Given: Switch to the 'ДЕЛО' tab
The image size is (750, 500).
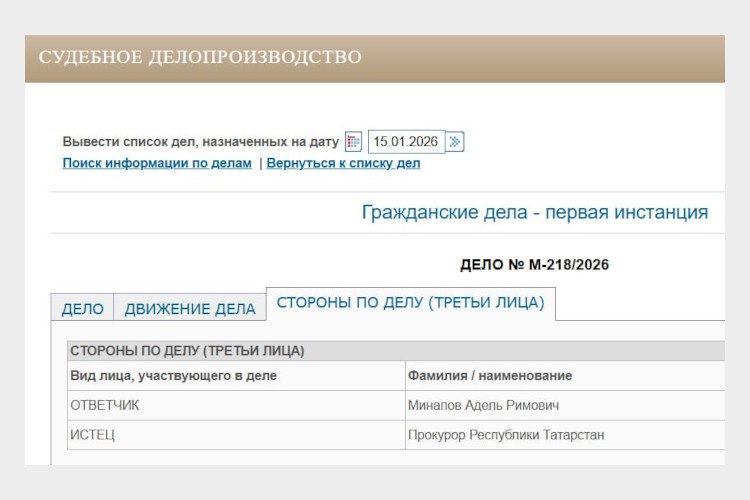Looking at the screenshot, I should [x=82, y=309].
